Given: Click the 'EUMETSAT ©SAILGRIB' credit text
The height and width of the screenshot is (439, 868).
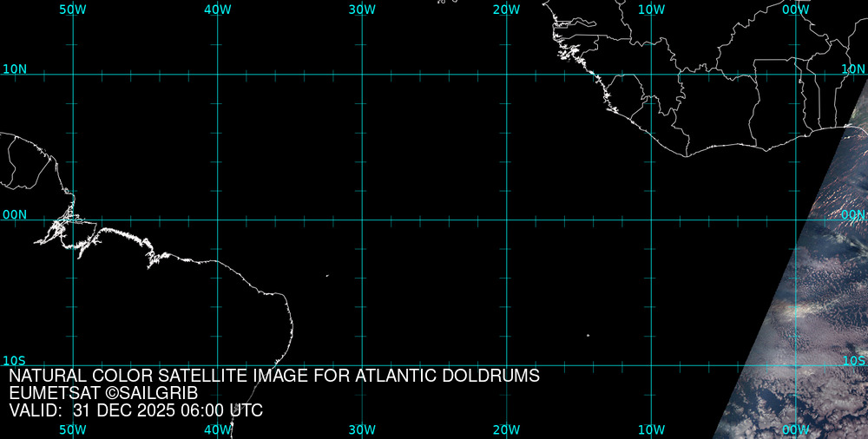Looking at the screenshot, I should (x=103, y=393).
